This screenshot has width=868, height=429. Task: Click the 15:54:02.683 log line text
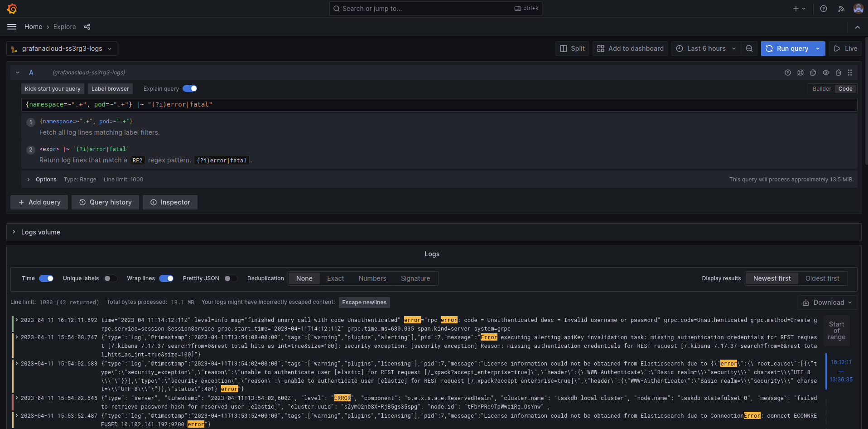coord(459,376)
